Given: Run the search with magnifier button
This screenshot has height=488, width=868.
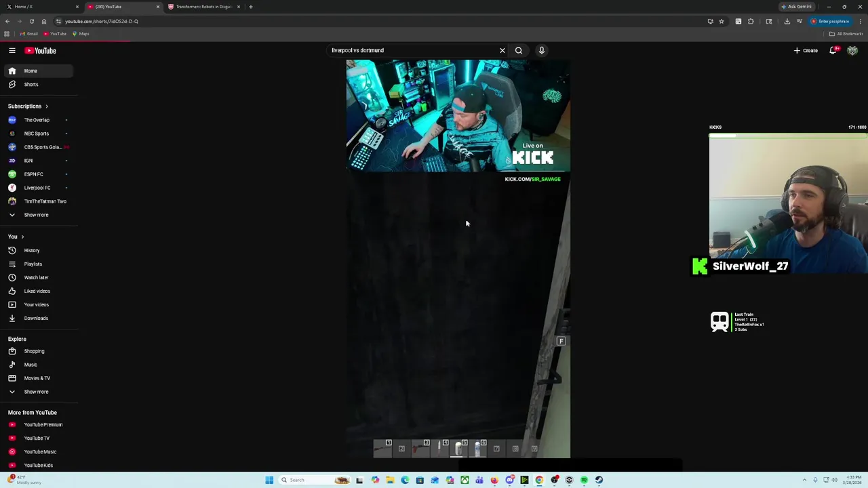Looking at the screenshot, I should point(519,50).
